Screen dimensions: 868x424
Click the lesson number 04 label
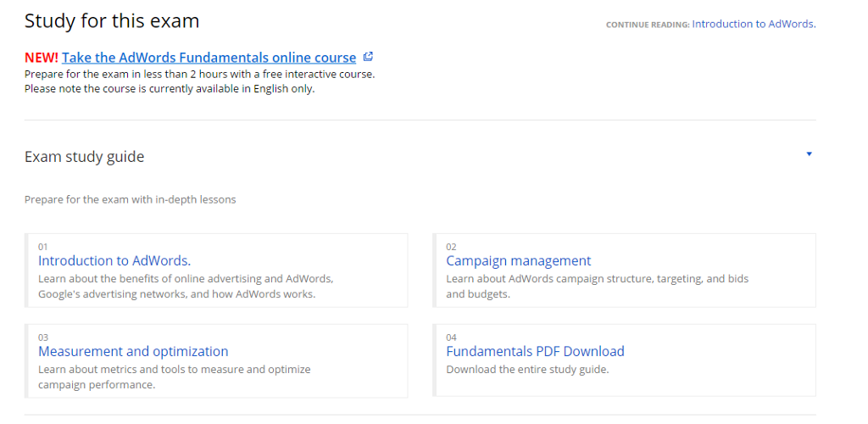pyautogui.click(x=451, y=338)
